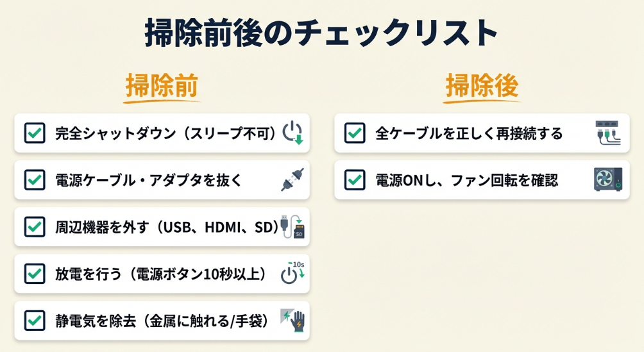The width and height of the screenshot is (644, 352).
Task: Uncheck the 全ケーブルを正しく再接続する checkbox
Action: pyautogui.click(x=355, y=133)
